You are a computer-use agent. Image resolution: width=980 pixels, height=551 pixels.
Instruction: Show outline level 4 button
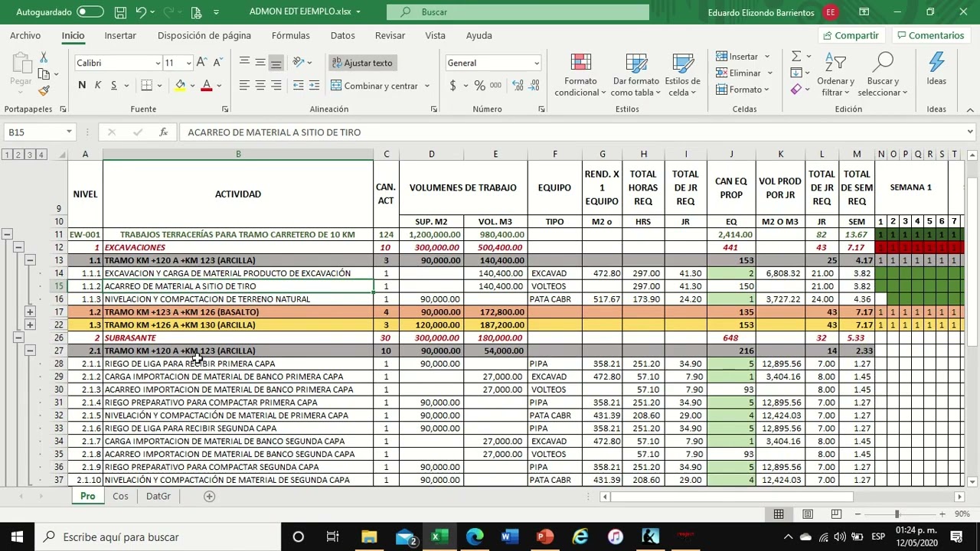(41, 155)
